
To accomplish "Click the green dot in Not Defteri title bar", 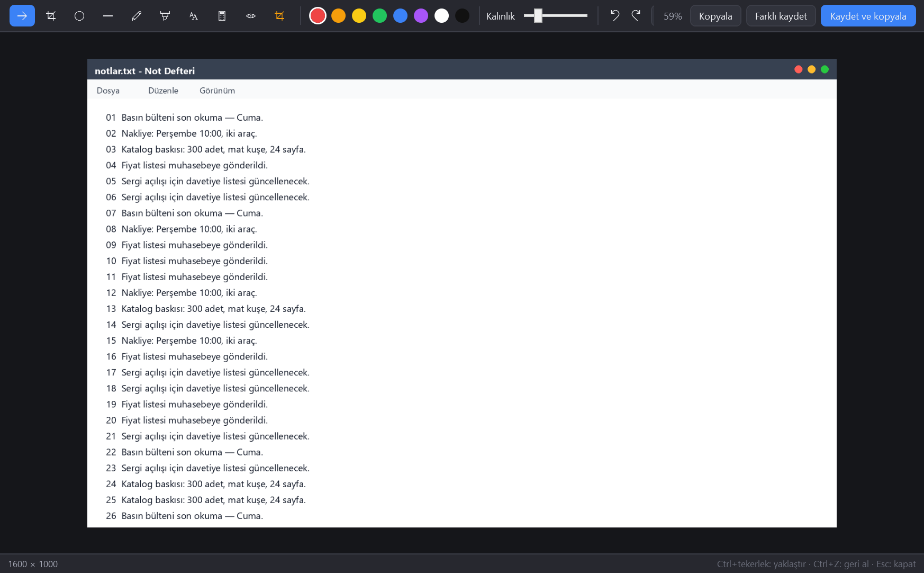I will tap(825, 69).
